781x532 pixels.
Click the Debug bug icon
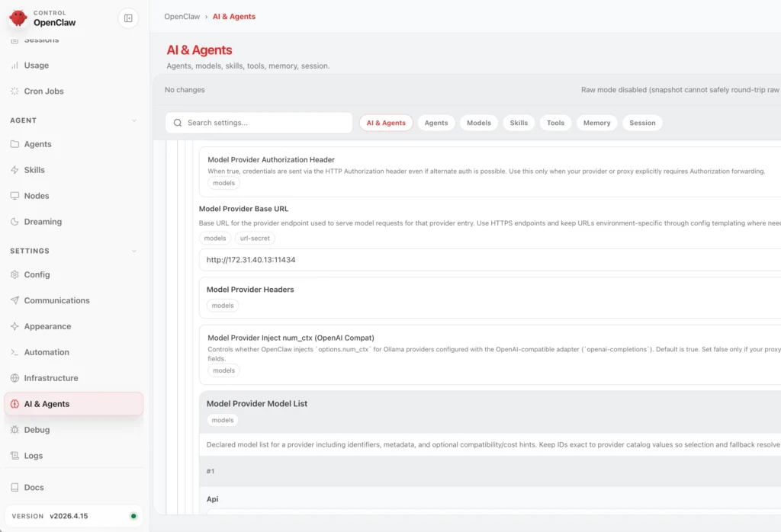(x=15, y=429)
